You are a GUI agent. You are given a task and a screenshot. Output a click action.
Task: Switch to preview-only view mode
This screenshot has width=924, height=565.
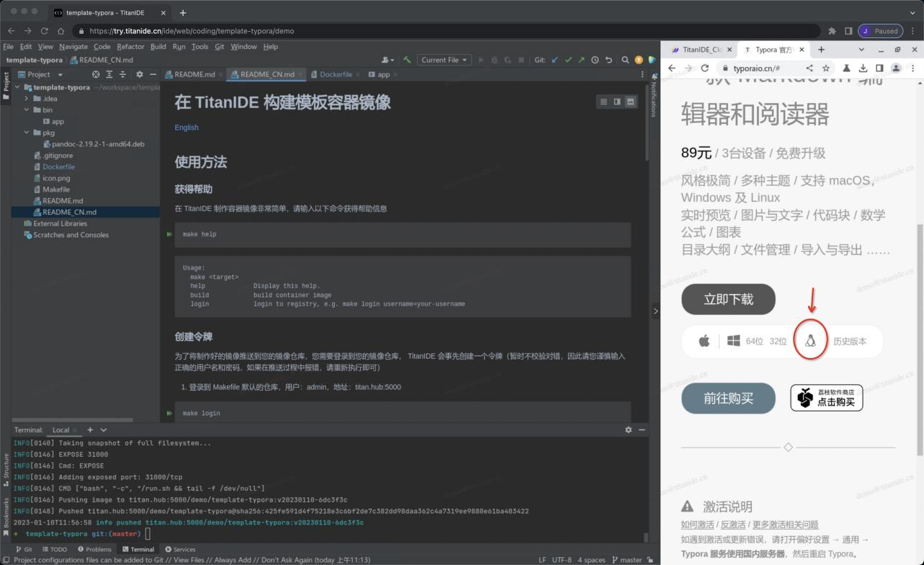pyautogui.click(x=631, y=102)
